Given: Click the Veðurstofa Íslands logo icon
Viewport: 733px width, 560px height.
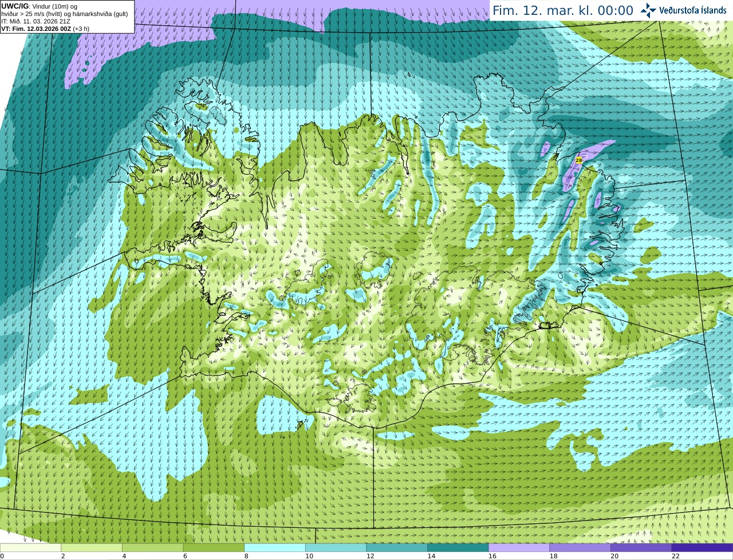Looking at the screenshot, I should [x=648, y=10].
